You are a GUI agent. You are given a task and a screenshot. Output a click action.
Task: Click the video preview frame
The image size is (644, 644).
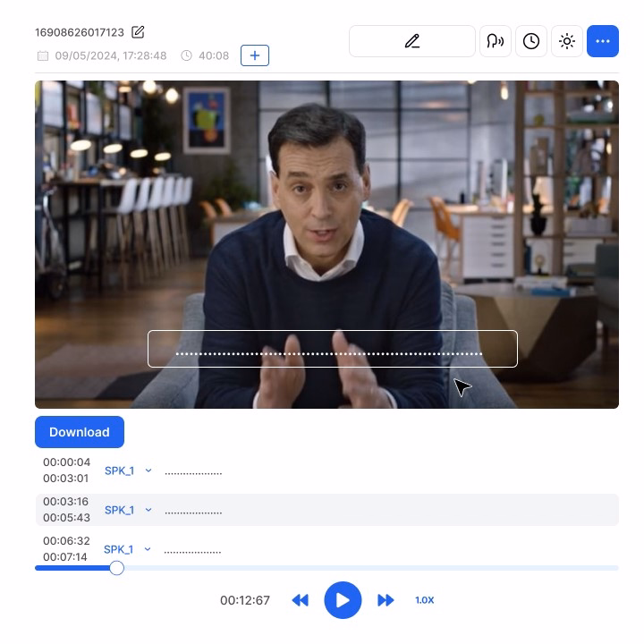(x=327, y=245)
